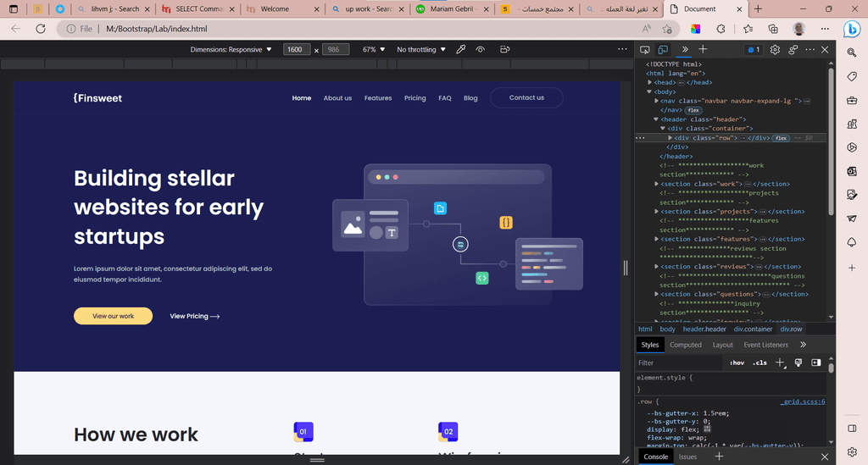Toggle rendering emulations paintbrush icon
The width and height of the screenshot is (868, 465).
point(798,363)
